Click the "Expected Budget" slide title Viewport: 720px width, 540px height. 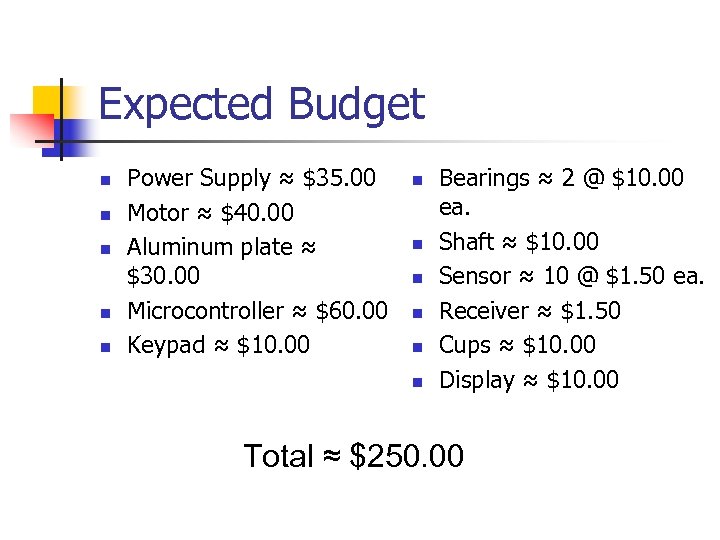click(261, 104)
